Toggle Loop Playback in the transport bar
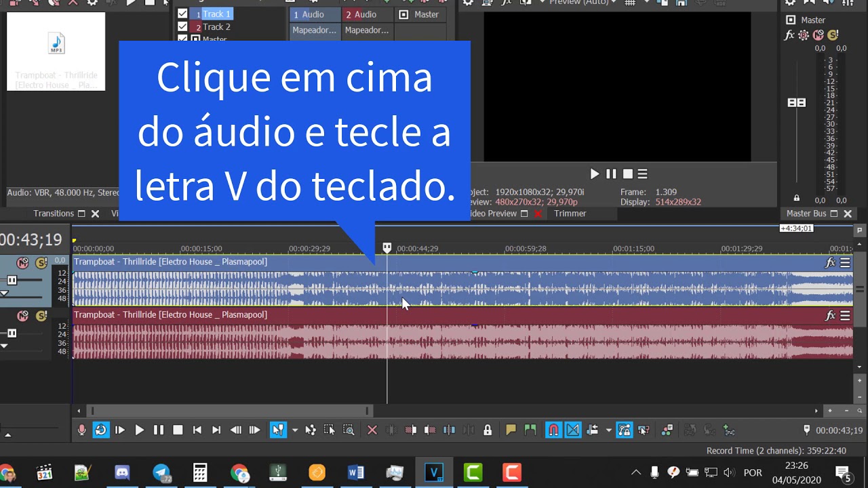The image size is (868, 488). [x=101, y=430]
